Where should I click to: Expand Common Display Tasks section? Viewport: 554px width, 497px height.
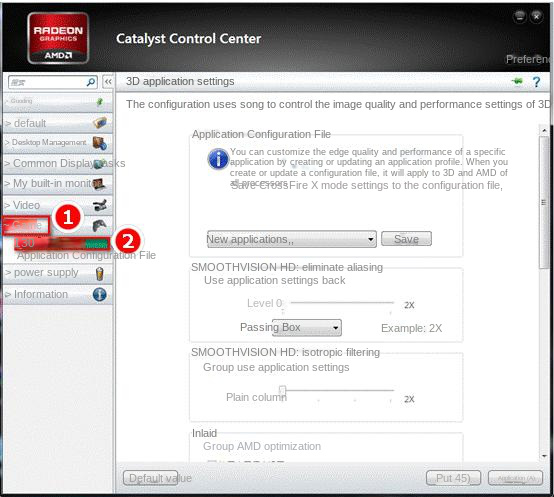coord(58,164)
